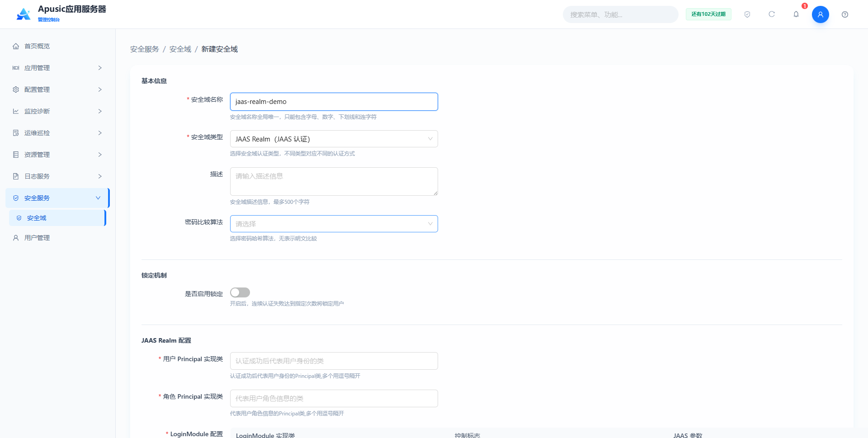868x438 pixels.
Task: Open the shield security icon in header
Action: (x=747, y=14)
